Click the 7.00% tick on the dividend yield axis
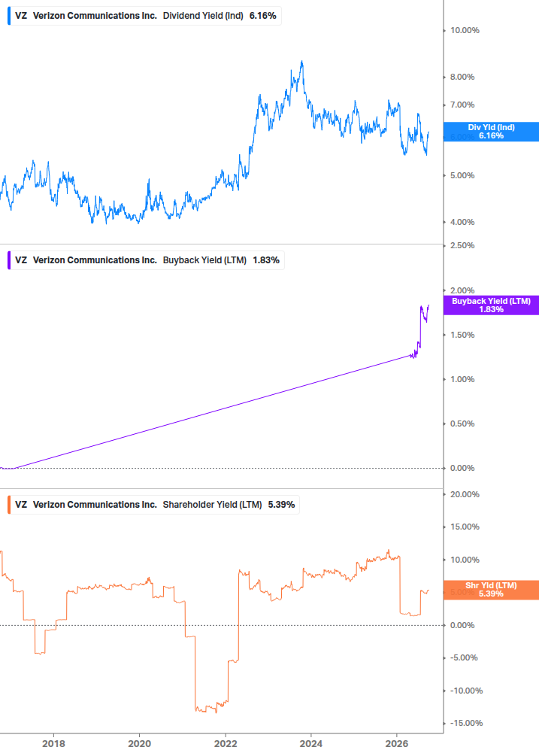Screen dimensions: 539x756 pos(462,105)
